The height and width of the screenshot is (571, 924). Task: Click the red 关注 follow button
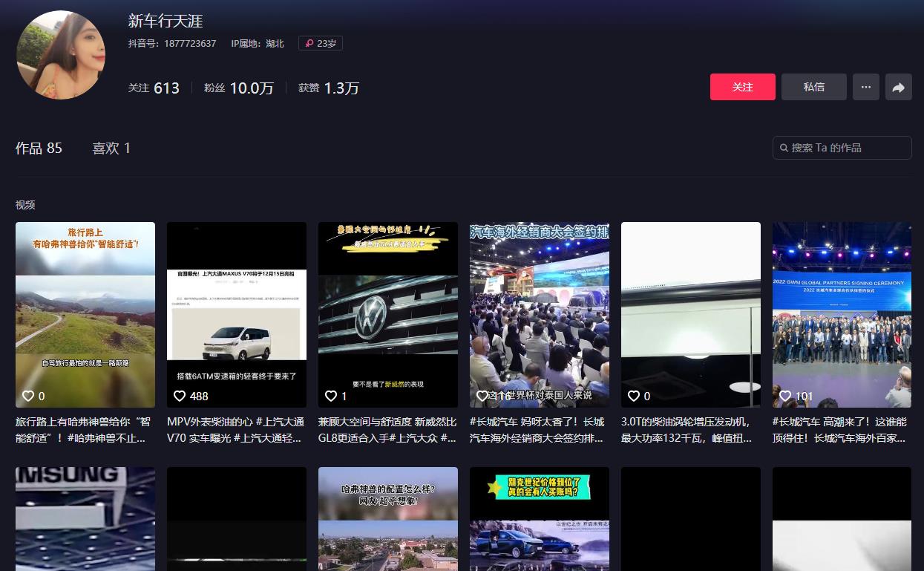(742, 87)
